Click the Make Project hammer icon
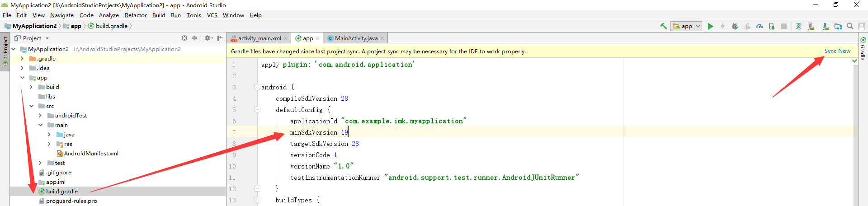The height and width of the screenshot is (206, 868). coord(663,26)
